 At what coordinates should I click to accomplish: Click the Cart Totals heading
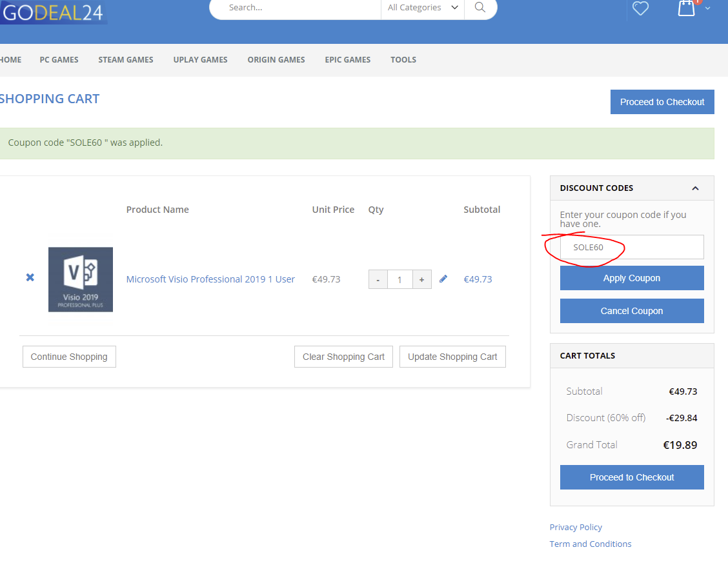click(x=587, y=356)
